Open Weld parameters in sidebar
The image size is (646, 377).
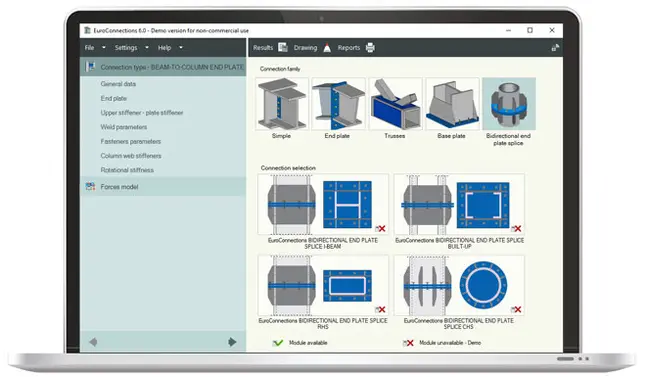pos(124,127)
